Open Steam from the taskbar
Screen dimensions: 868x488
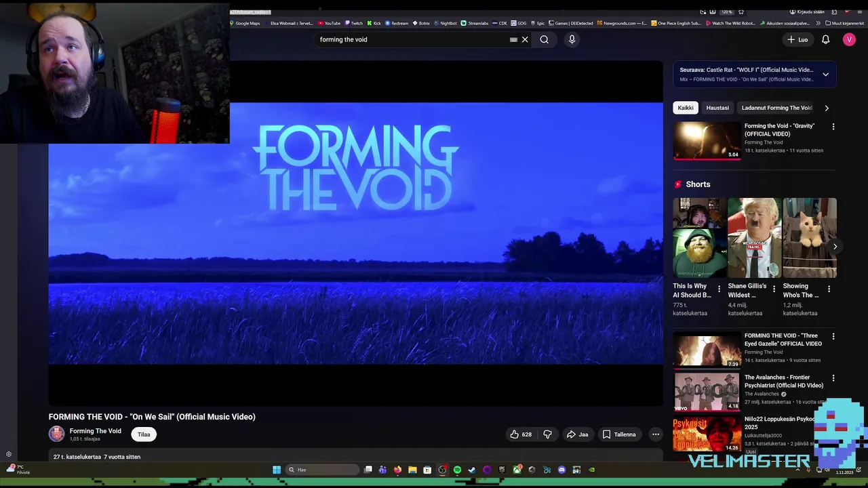click(472, 470)
